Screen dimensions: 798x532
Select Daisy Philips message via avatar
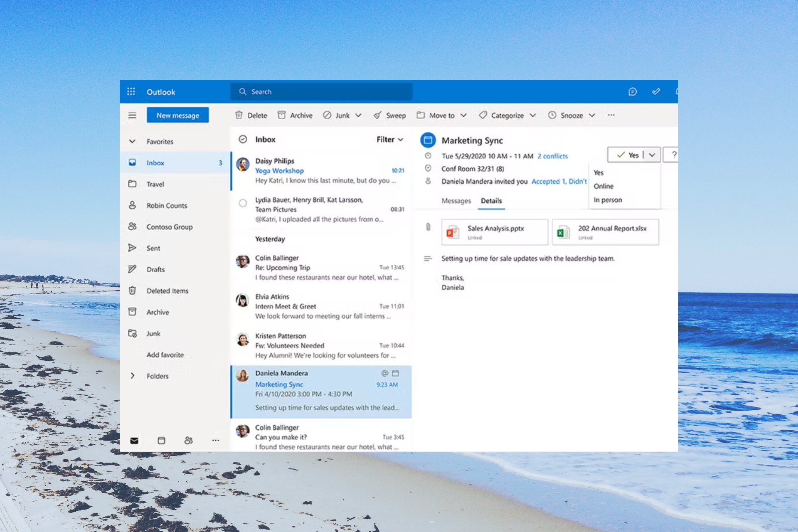(243, 165)
